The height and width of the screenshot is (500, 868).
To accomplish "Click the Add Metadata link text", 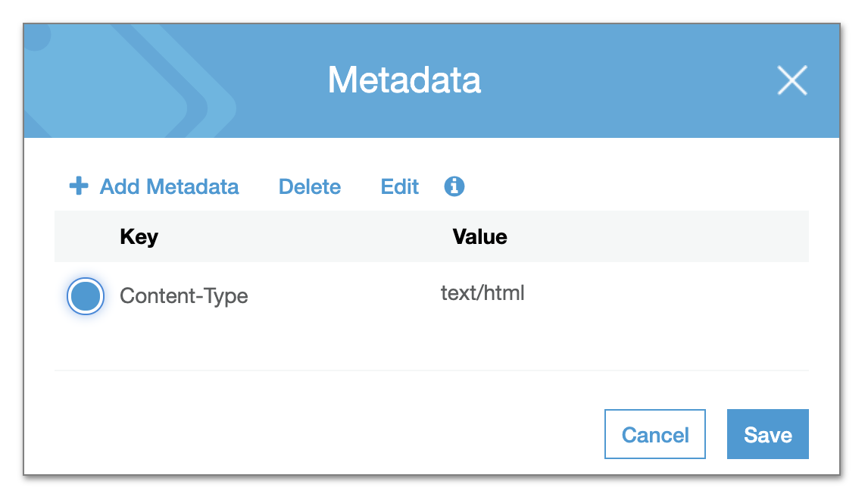I will pyautogui.click(x=169, y=186).
